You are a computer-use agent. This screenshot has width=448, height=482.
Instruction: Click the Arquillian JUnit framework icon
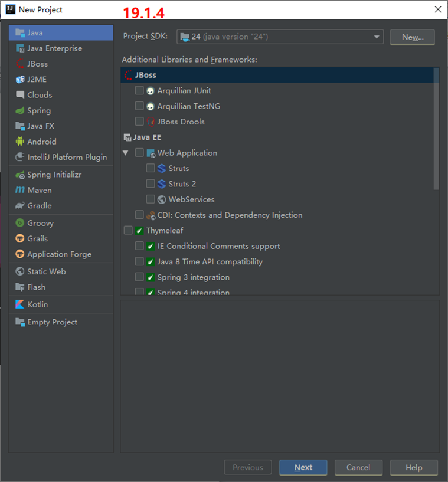[151, 91]
